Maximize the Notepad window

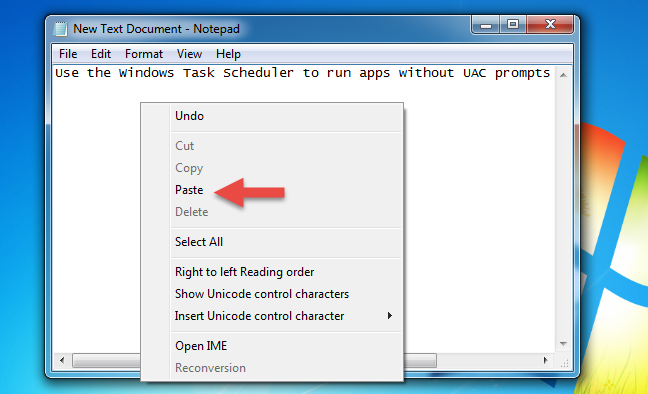[x=513, y=25]
